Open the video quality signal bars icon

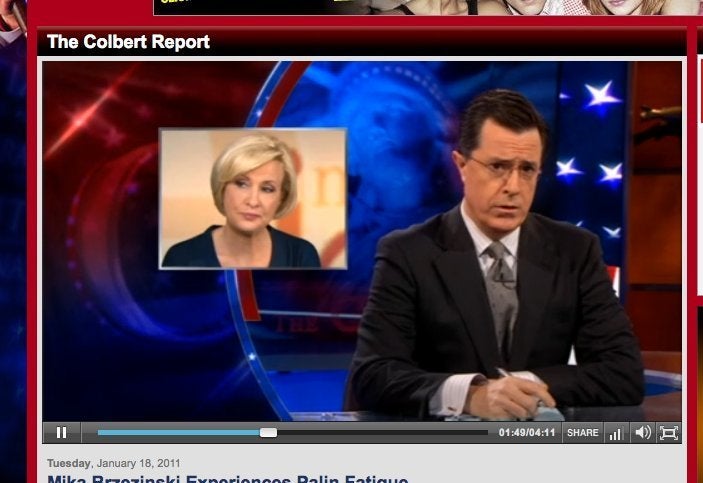[x=616, y=433]
